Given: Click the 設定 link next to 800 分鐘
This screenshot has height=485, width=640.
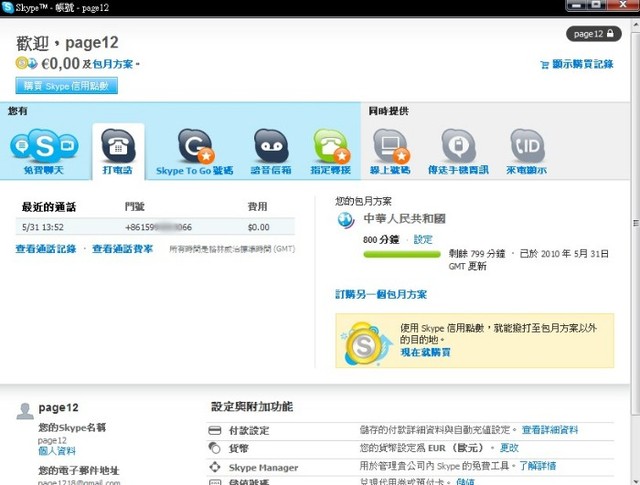Looking at the screenshot, I should coord(423,239).
